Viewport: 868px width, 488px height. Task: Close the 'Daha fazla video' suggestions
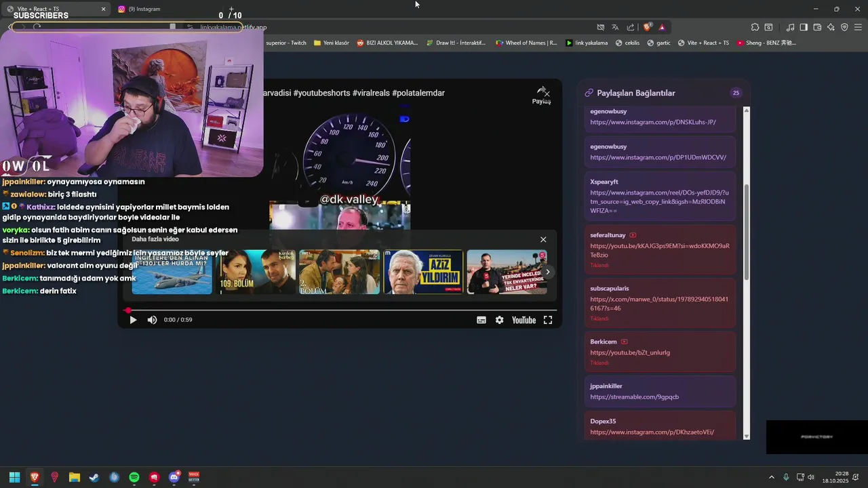(543, 239)
